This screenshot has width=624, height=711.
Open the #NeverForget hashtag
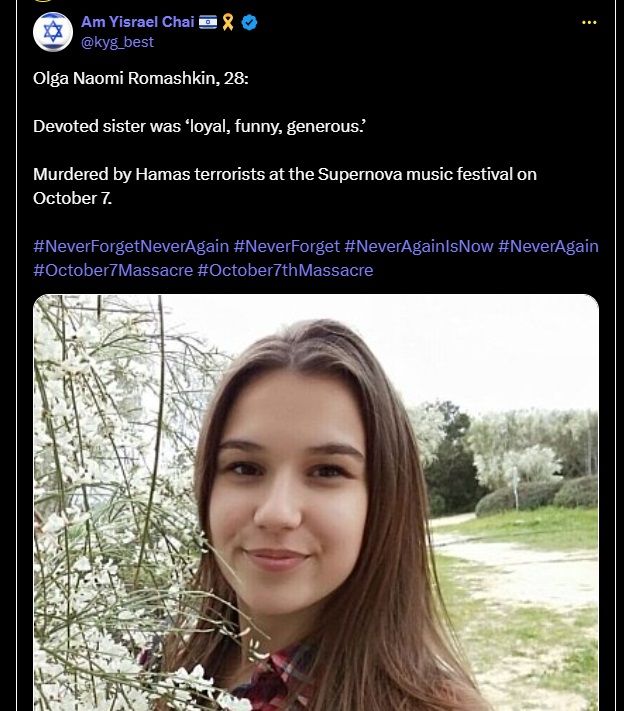287,246
